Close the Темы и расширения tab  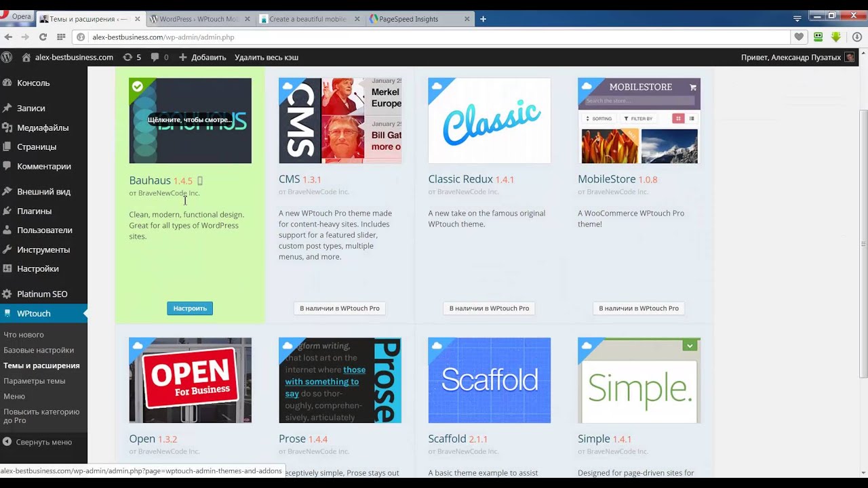[136, 19]
